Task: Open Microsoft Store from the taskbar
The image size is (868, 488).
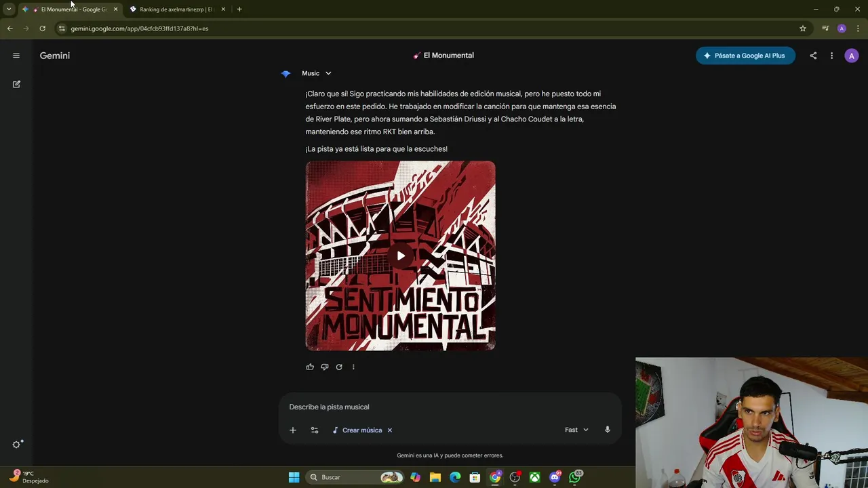Action: [475, 477]
